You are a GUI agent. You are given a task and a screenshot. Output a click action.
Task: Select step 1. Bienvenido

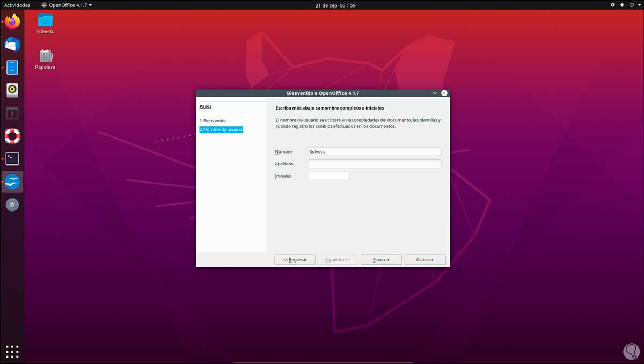213,121
